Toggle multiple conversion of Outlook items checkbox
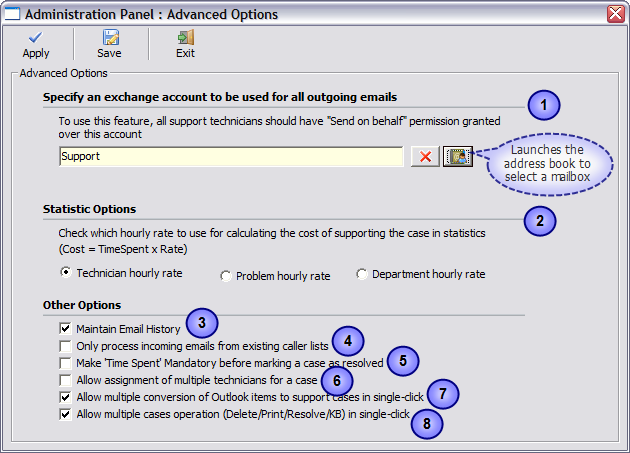Image resolution: width=630 pixels, height=453 pixels. 65,397
